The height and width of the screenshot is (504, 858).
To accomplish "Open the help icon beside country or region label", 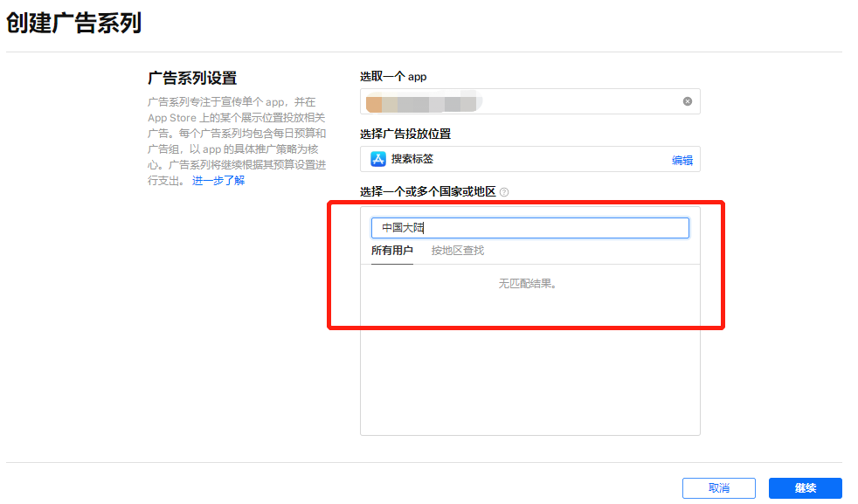I will click(x=504, y=192).
